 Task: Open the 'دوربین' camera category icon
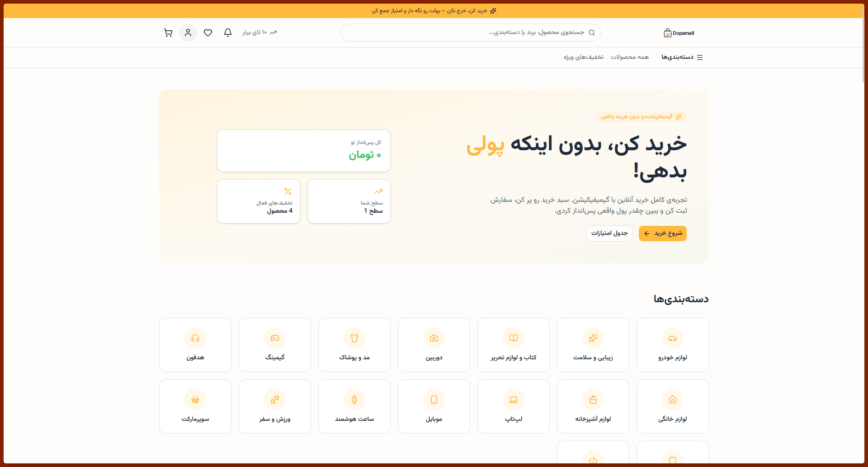(x=434, y=338)
